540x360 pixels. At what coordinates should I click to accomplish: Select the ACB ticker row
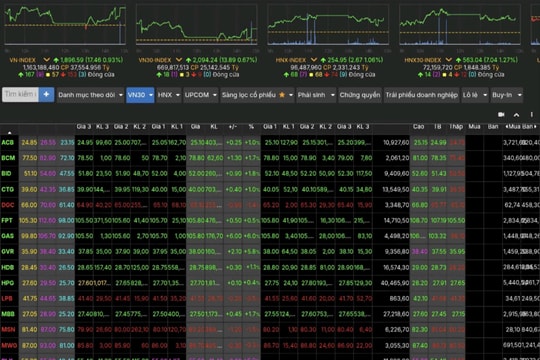[8, 142]
